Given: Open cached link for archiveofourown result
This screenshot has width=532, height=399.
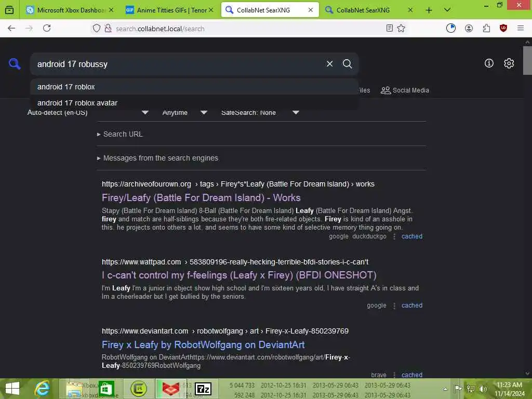Looking at the screenshot, I should [412, 236].
